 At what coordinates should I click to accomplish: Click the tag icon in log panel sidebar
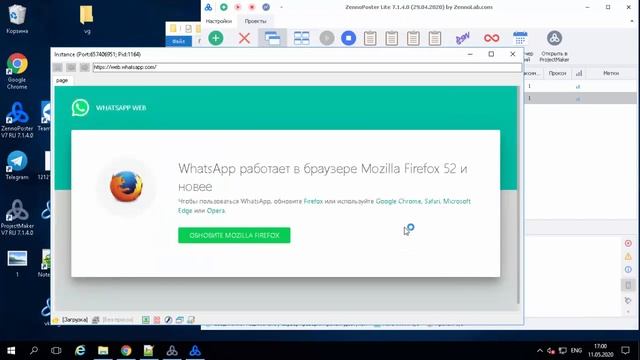(628, 300)
